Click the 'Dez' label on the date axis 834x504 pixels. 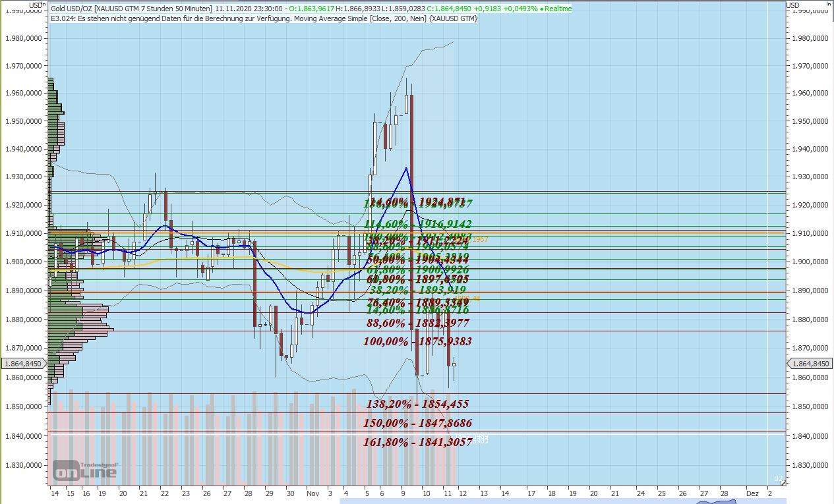751,493
